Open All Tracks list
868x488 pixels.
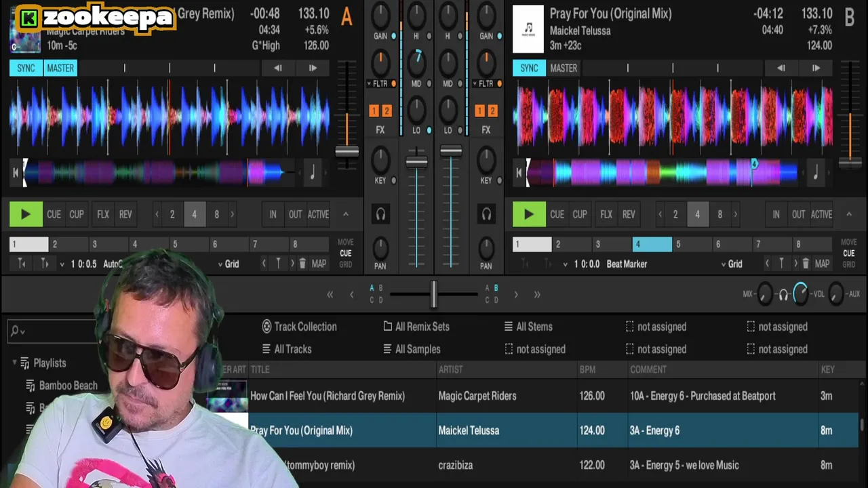coord(287,349)
